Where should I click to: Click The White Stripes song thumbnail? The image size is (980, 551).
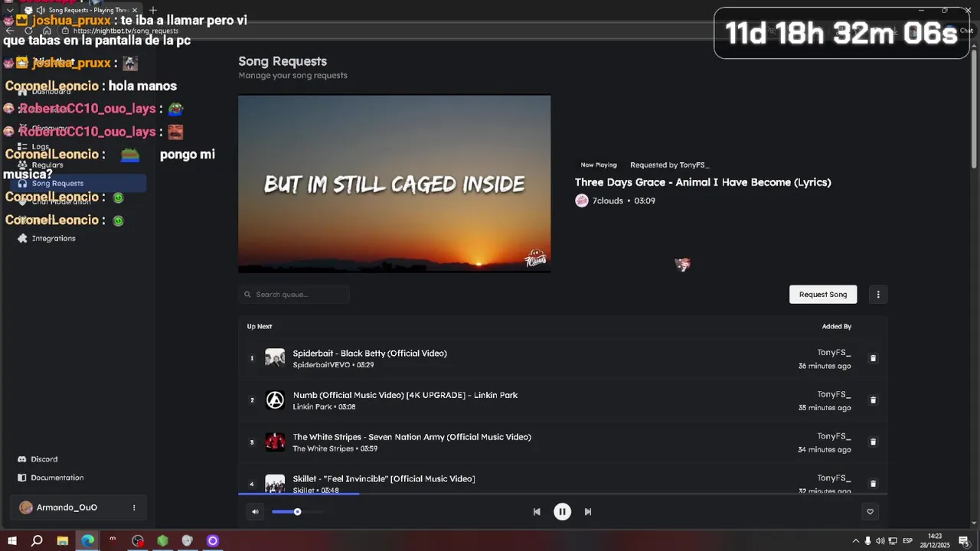tap(275, 442)
